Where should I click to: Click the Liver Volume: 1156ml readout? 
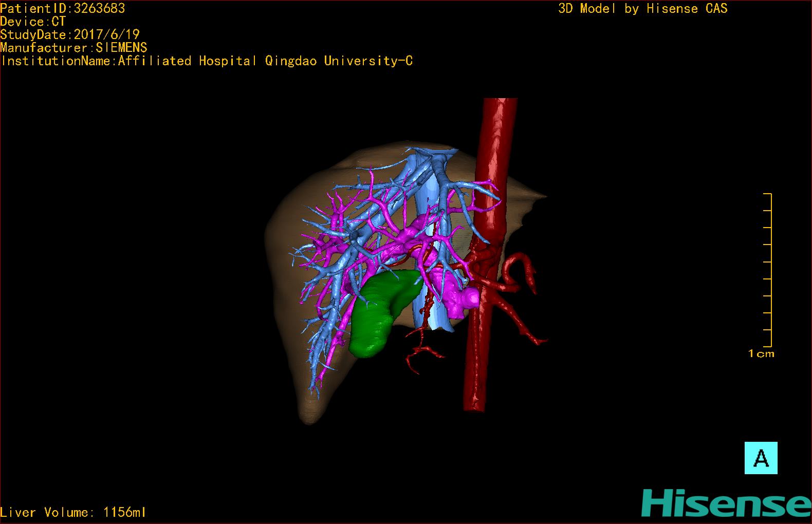[73, 512]
